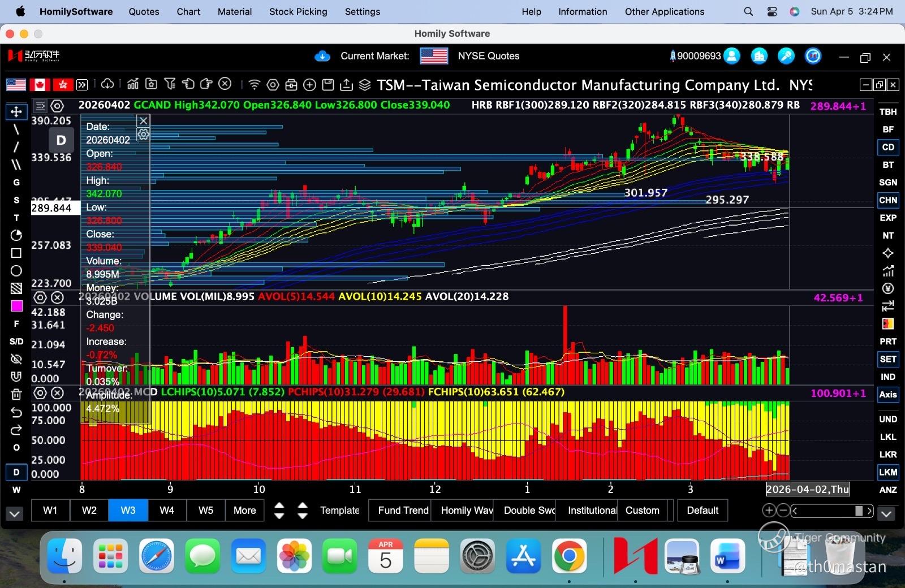Expand the right sidebar bottom chevron
The width and height of the screenshot is (905, 588).
click(x=886, y=514)
